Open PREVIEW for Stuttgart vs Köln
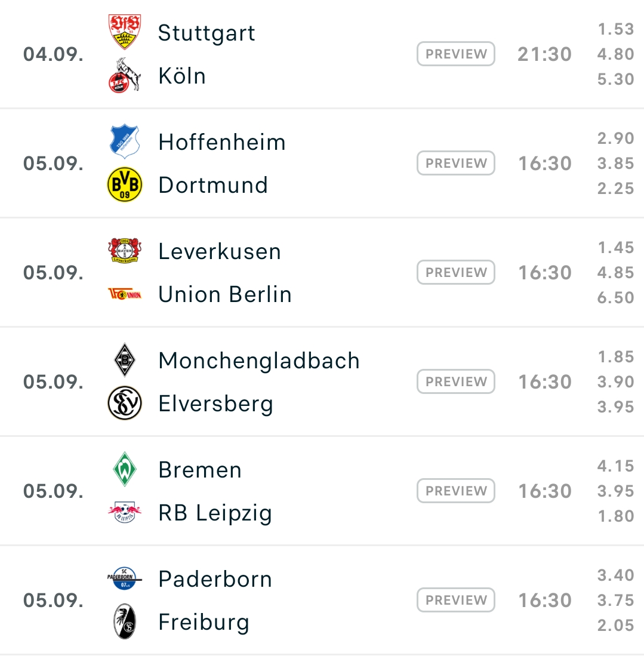 [x=456, y=54]
